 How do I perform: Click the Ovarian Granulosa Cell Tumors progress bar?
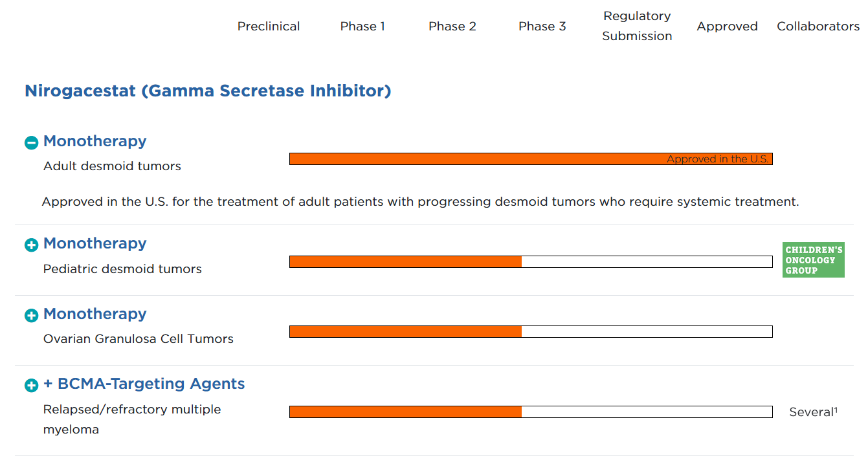(x=531, y=331)
